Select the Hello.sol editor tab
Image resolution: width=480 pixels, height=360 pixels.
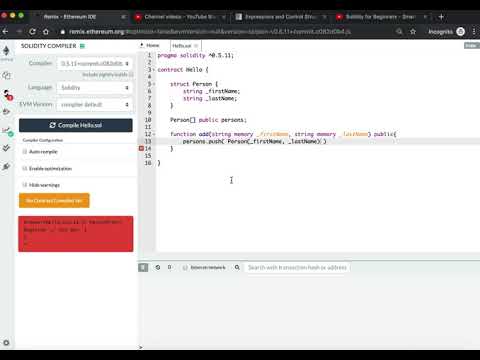coord(182,46)
